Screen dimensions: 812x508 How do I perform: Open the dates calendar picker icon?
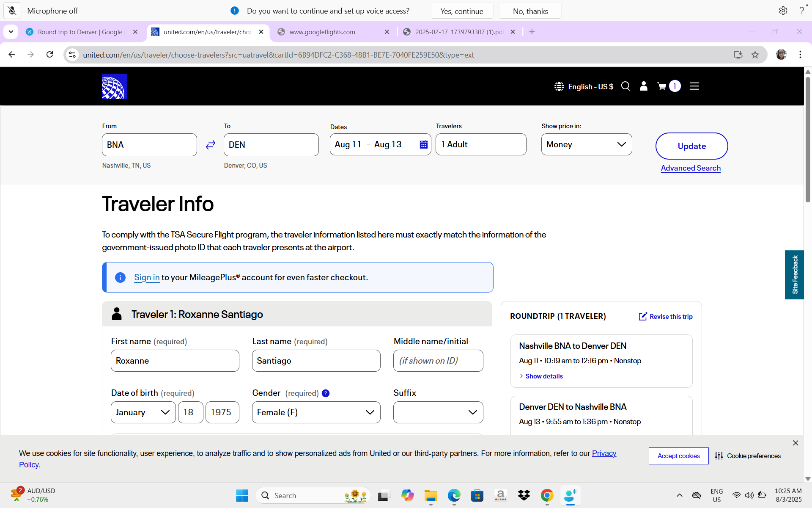pyautogui.click(x=423, y=145)
